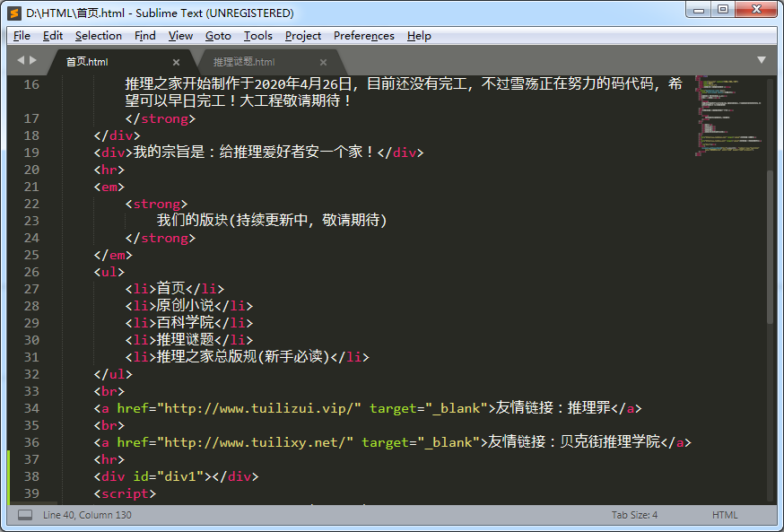This screenshot has height=532, width=784.
Task: Open the Goto menu
Action: [218, 36]
